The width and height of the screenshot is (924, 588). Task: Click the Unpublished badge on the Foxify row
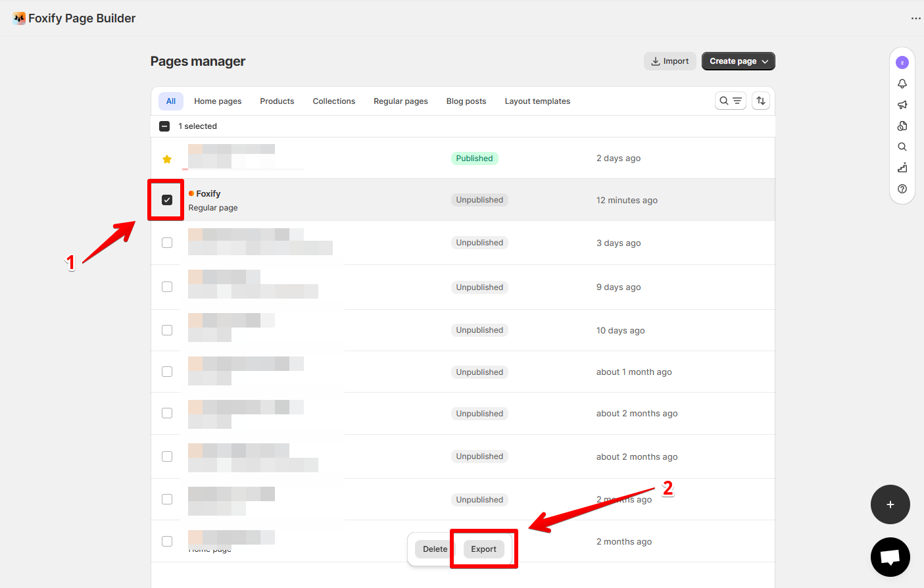pos(479,200)
